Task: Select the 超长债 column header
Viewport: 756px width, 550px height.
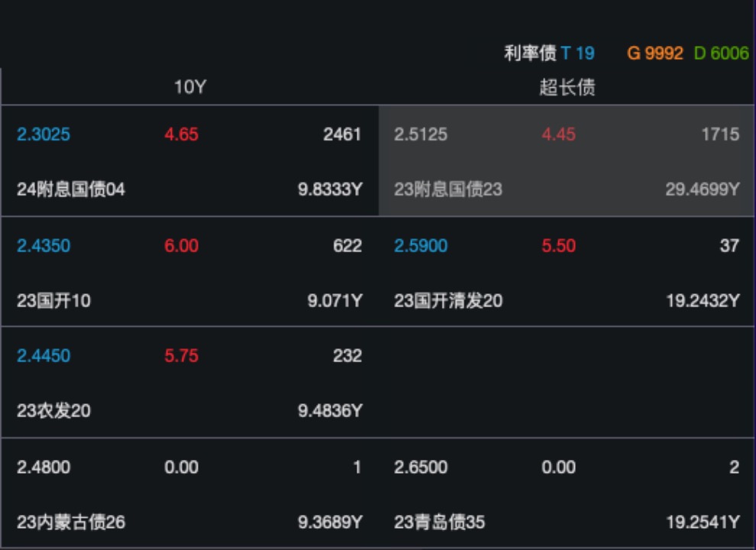Action: click(x=567, y=87)
